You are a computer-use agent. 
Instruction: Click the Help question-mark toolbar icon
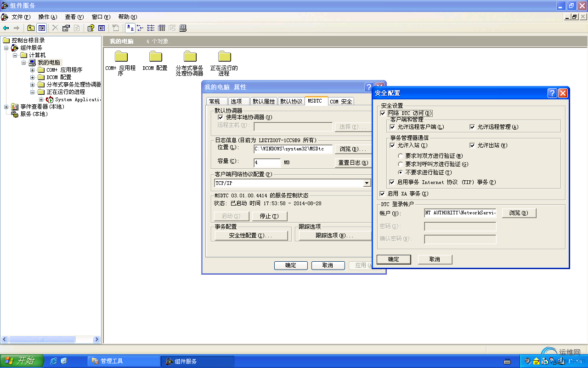point(90,28)
